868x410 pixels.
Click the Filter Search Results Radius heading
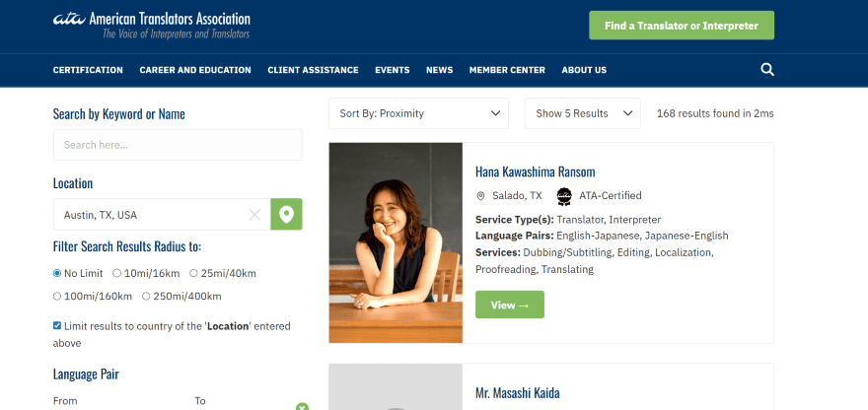pos(127,246)
